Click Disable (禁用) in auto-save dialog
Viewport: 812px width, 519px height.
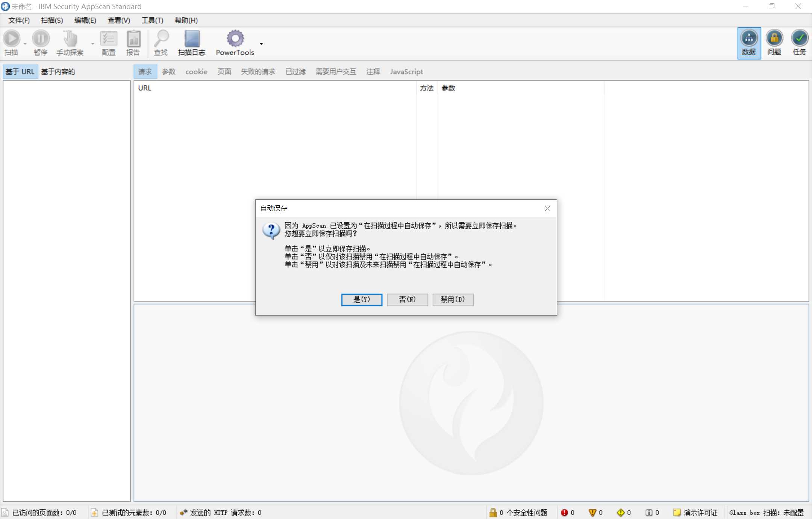point(453,299)
